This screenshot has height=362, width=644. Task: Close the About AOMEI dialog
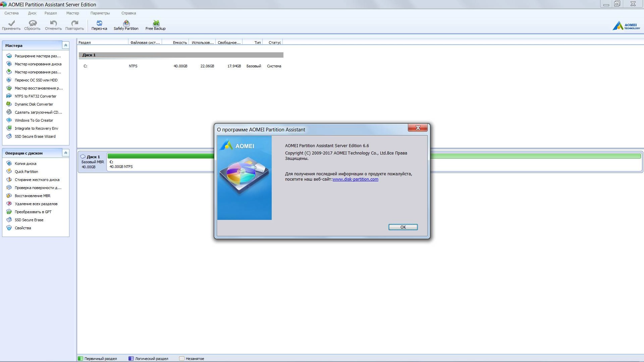click(x=418, y=128)
